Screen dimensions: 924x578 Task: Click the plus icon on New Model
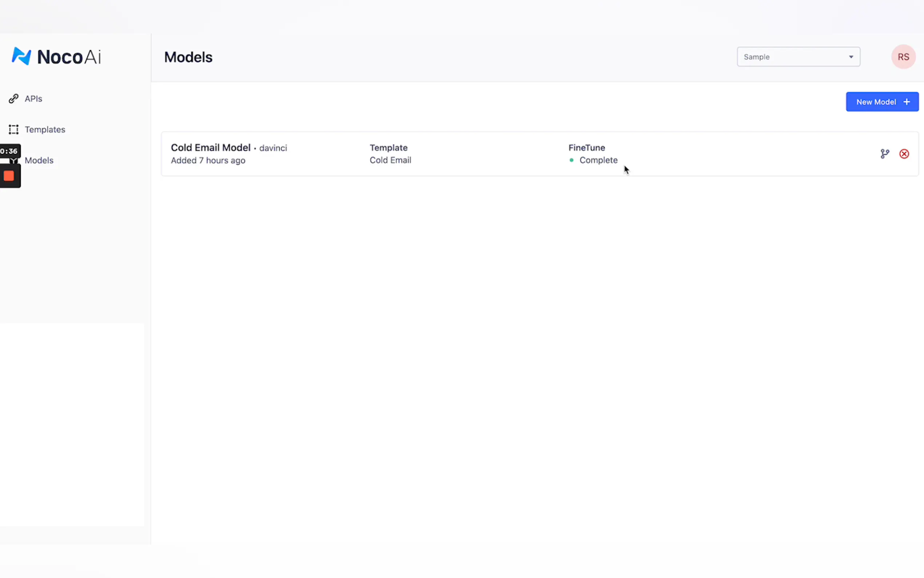pyautogui.click(x=907, y=102)
